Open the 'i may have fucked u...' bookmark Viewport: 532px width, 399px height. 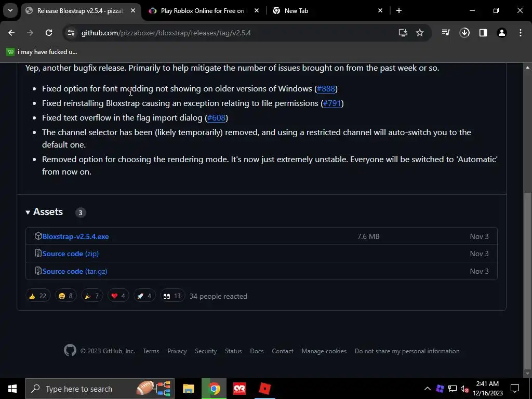(42, 52)
